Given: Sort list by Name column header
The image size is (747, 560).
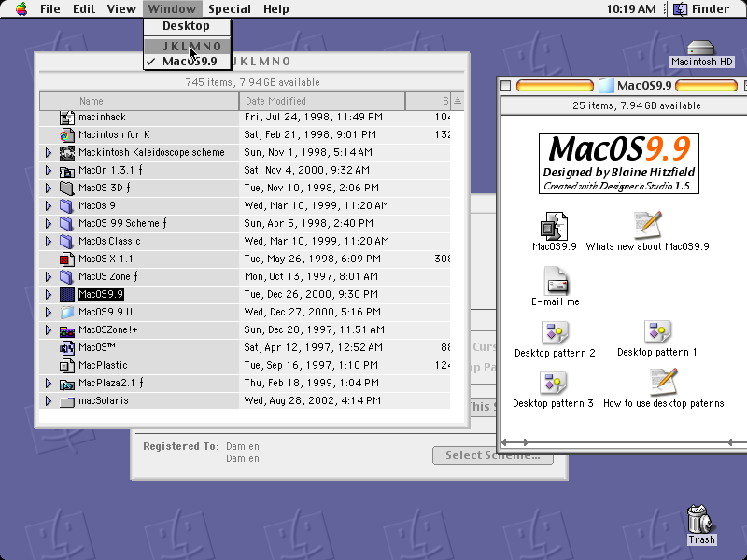Looking at the screenshot, I should [x=139, y=101].
